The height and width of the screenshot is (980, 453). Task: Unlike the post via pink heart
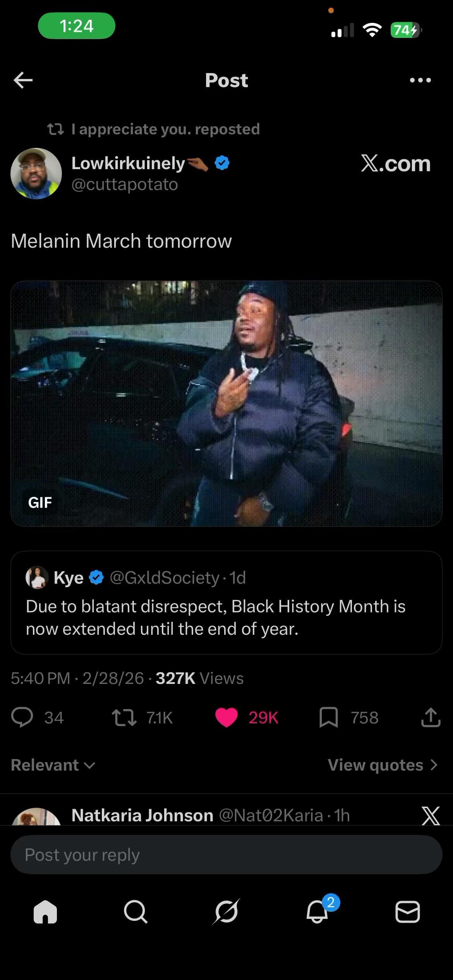point(226,717)
